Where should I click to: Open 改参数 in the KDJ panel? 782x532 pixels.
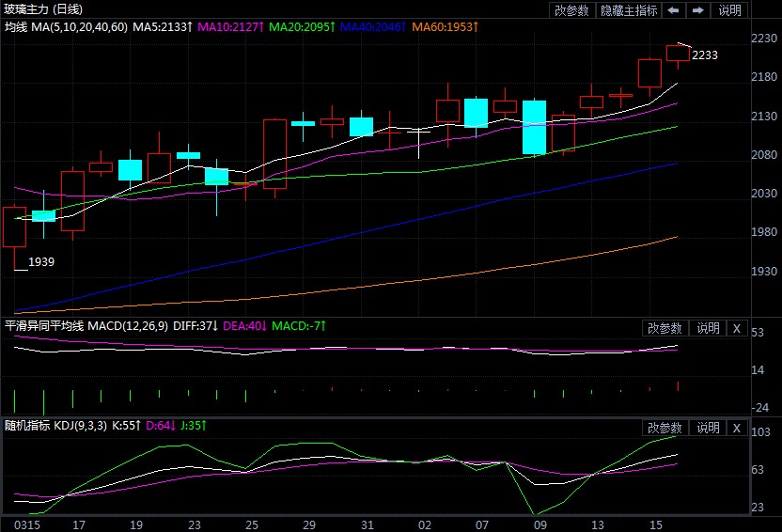pos(665,428)
